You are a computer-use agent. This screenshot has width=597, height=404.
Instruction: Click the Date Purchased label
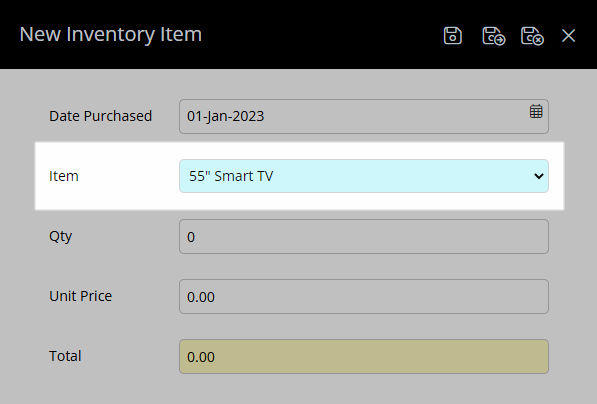click(x=101, y=116)
